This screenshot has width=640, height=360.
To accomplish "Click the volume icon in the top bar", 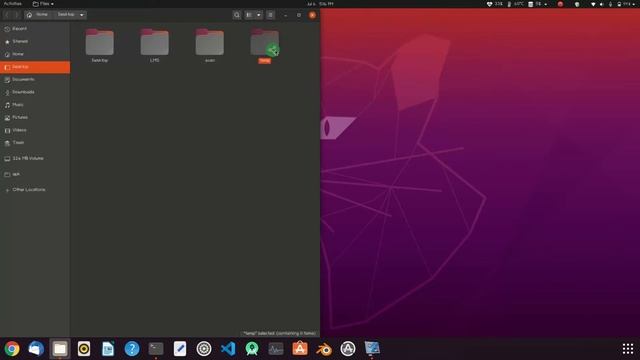I will (602, 4).
